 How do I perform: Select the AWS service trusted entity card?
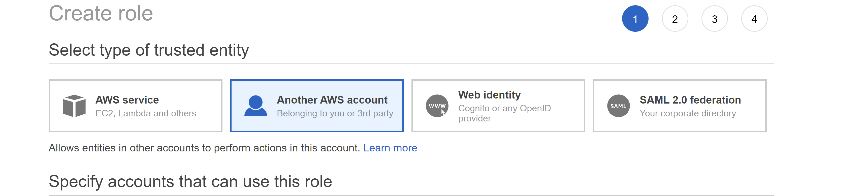click(136, 106)
